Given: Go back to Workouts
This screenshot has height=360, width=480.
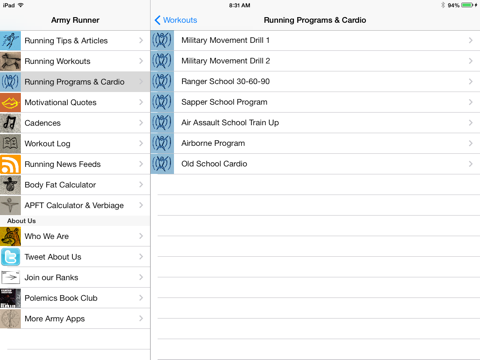Looking at the screenshot, I should coord(176,20).
